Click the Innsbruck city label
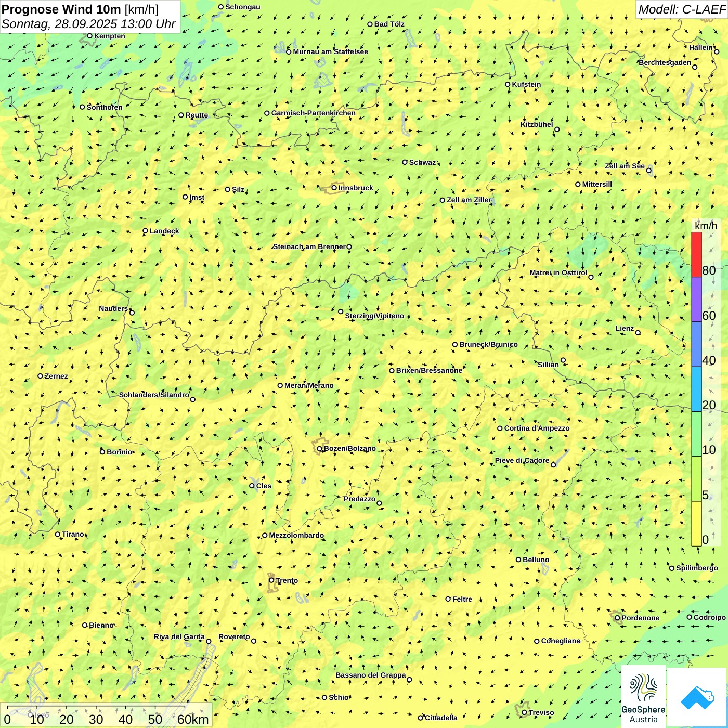This screenshot has width=728, height=728. point(356,188)
